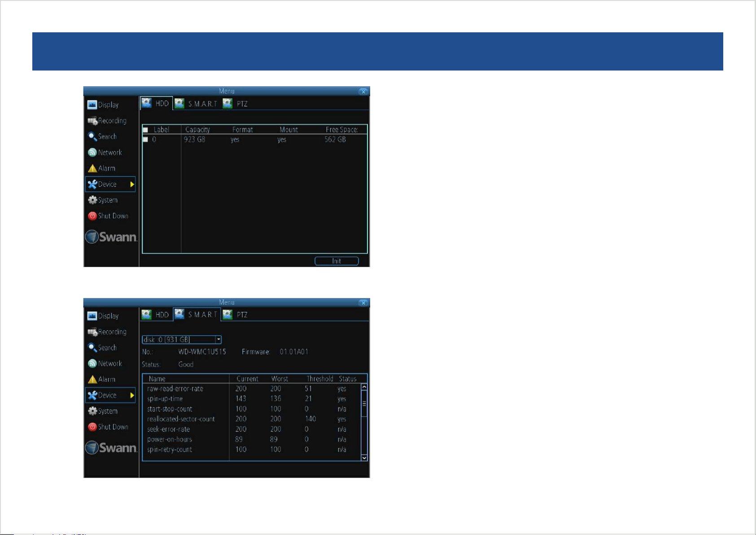Expand Device arrow in the disk status window
756x535 pixels.
coord(132,395)
